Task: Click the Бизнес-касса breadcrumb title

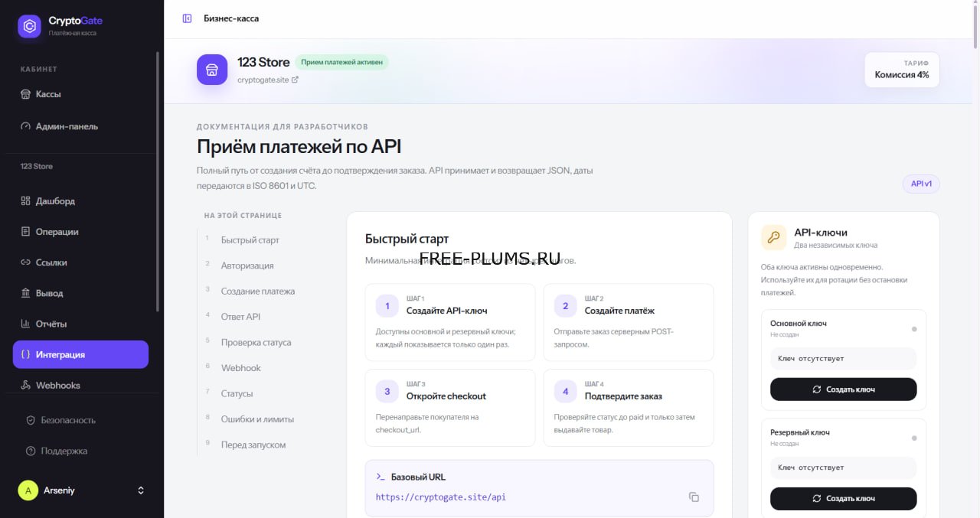Action: pyautogui.click(x=231, y=18)
